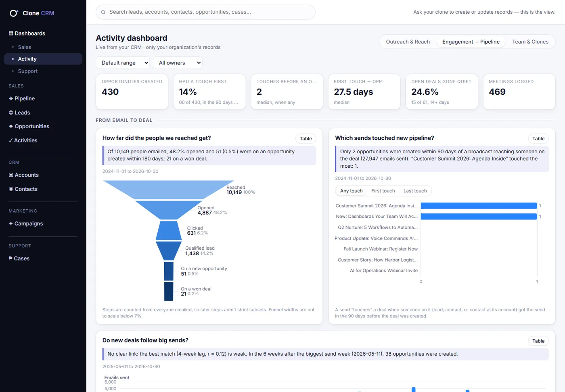Click the Open Deals Gone Quiet card

tap(442, 92)
